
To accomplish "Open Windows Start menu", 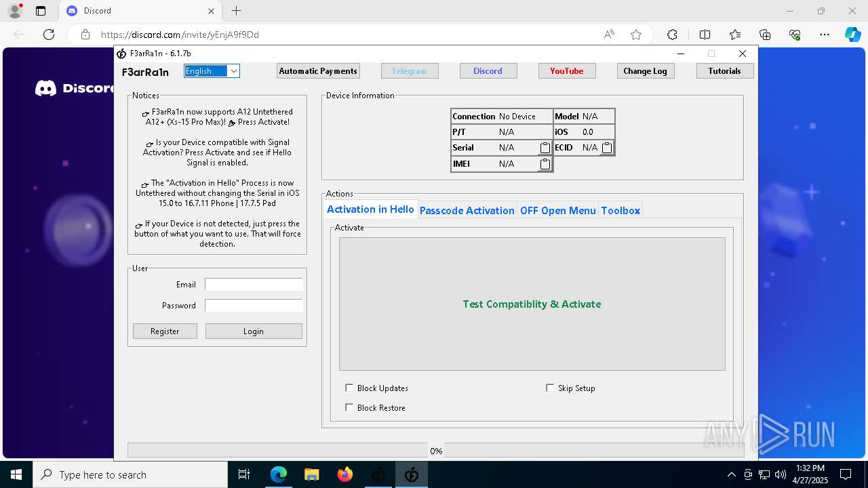I will pyautogui.click(x=16, y=474).
